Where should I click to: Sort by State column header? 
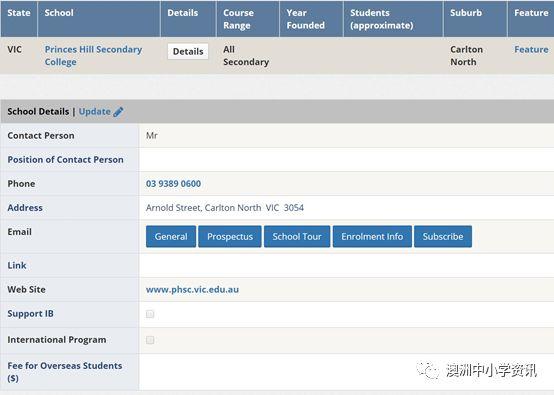[x=19, y=19]
